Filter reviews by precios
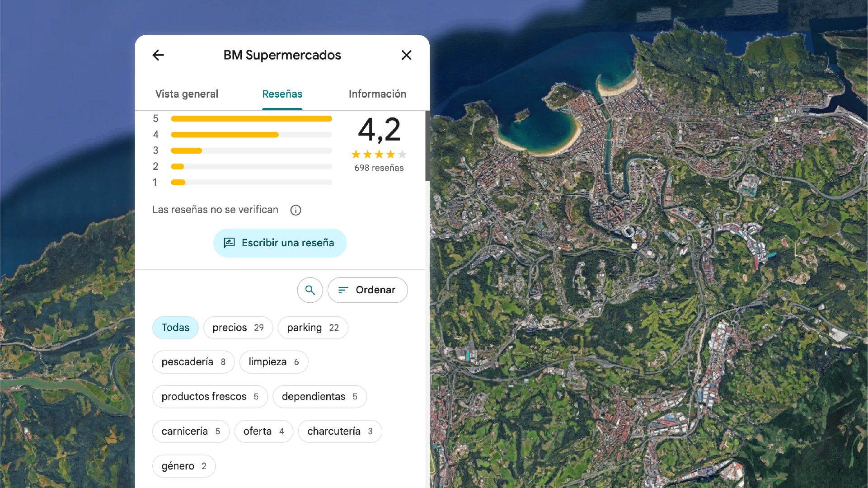 (x=238, y=328)
